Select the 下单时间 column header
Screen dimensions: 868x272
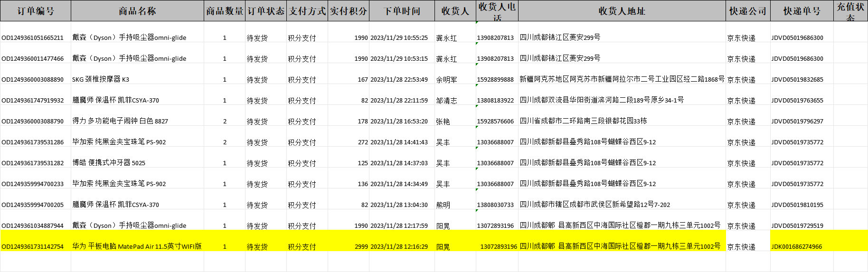click(x=402, y=11)
